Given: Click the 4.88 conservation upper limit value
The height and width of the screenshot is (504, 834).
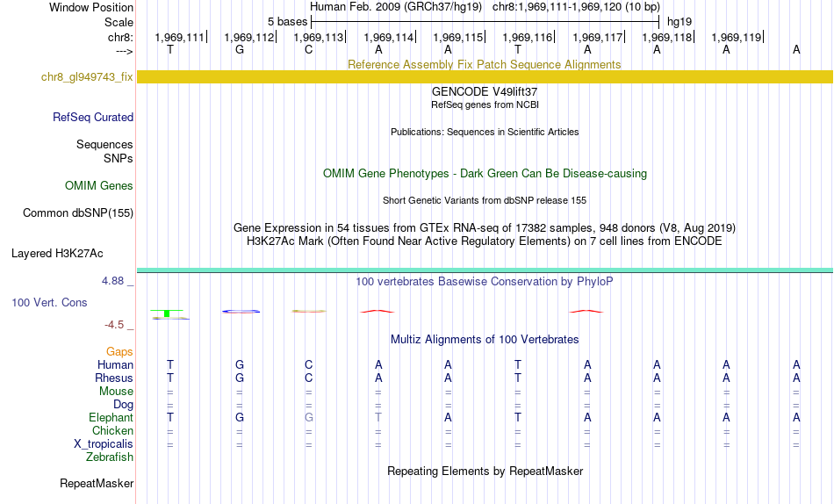Looking at the screenshot, I should pos(112,280).
